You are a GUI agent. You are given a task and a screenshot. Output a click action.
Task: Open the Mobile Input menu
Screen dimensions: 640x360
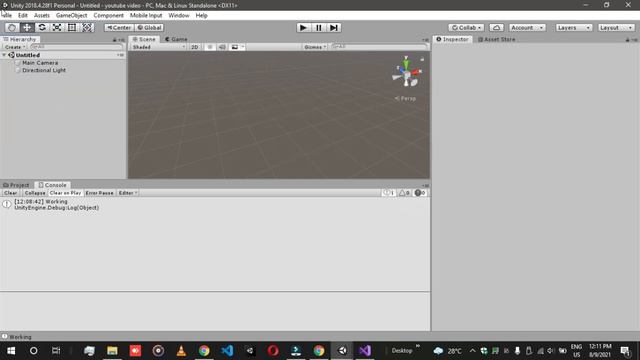(x=146, y=16)
